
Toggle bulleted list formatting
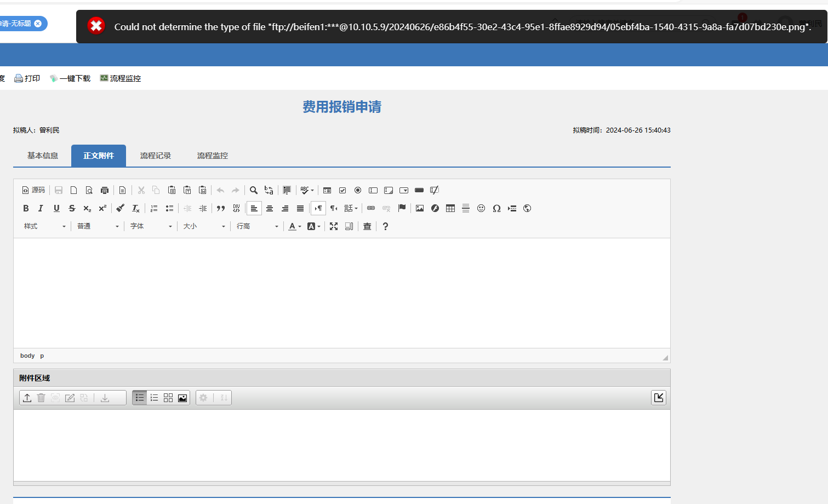(x=169, y=208)
